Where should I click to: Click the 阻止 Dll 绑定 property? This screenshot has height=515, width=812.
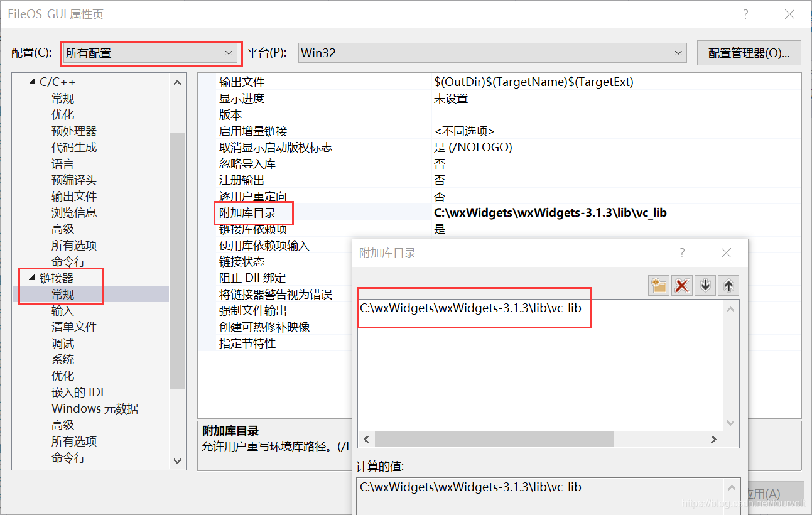click(252, 278)
